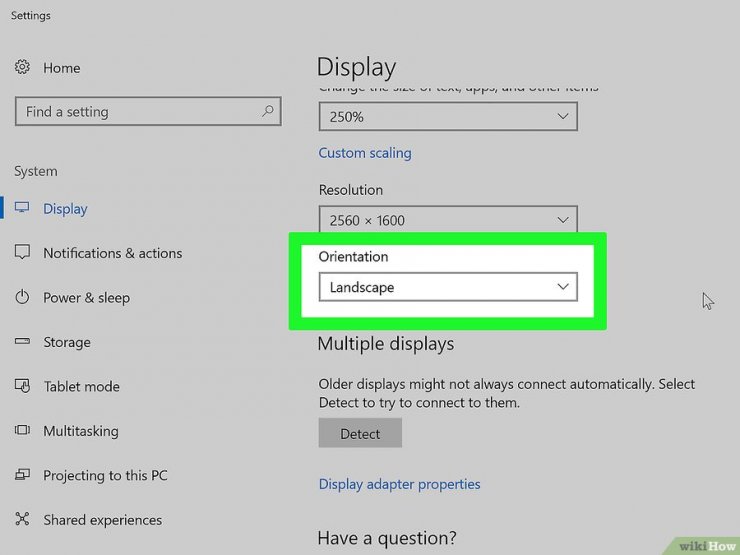Open the Orientation Landscape dropdown
This screenshot has height=555, width=740.
(x=448, y=286)
